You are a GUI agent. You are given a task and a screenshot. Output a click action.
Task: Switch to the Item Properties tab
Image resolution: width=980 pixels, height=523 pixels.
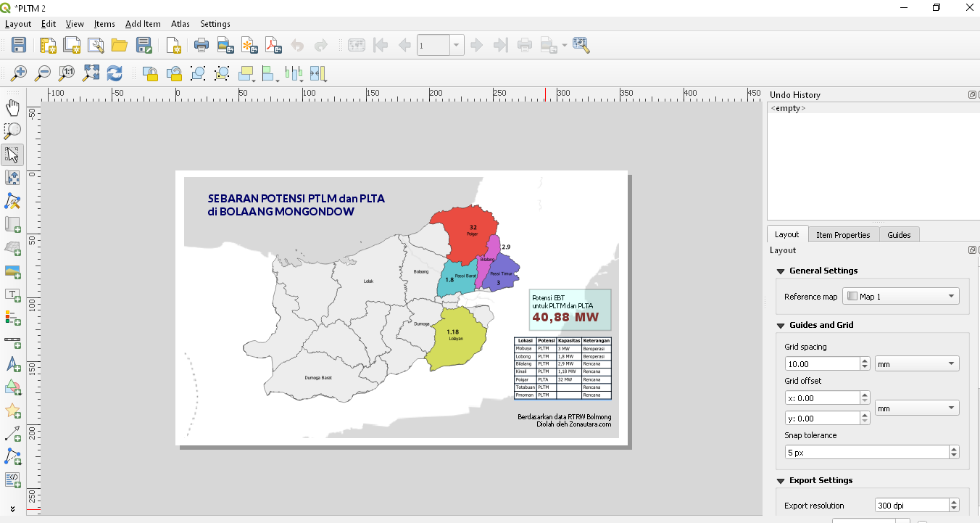842,235
